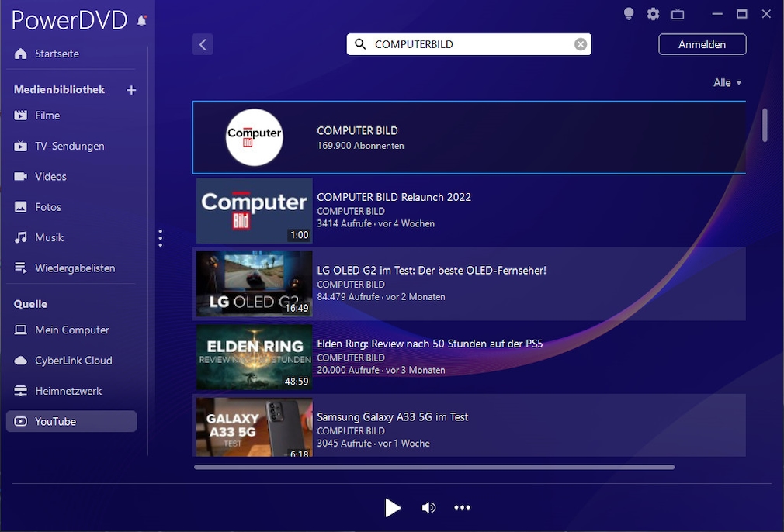
Task: Add new media library with plus icon
Action: pyautogui.click(x=131, y=90)
